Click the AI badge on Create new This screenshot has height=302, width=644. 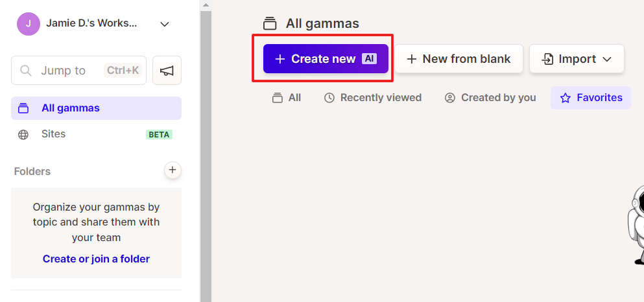click(x=369, y=59)
